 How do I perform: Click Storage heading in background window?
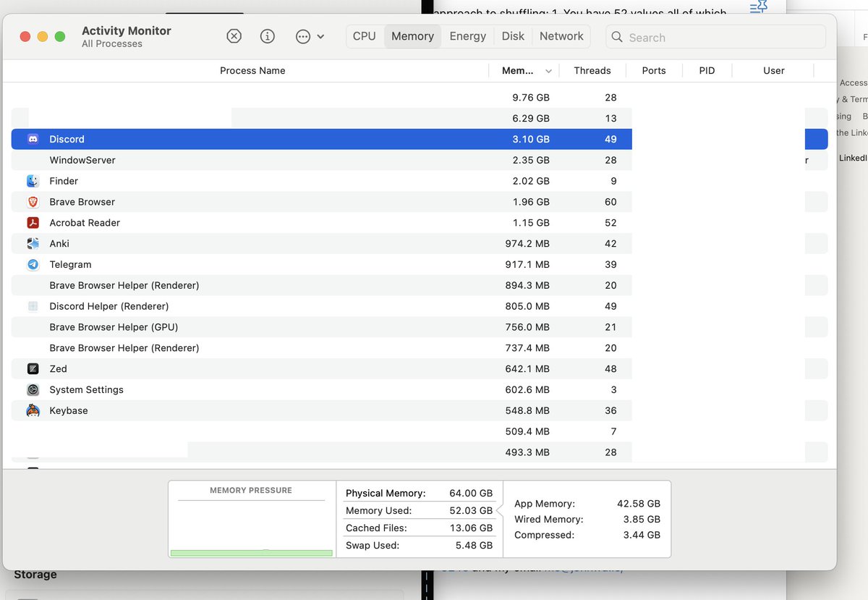[35, 575]
